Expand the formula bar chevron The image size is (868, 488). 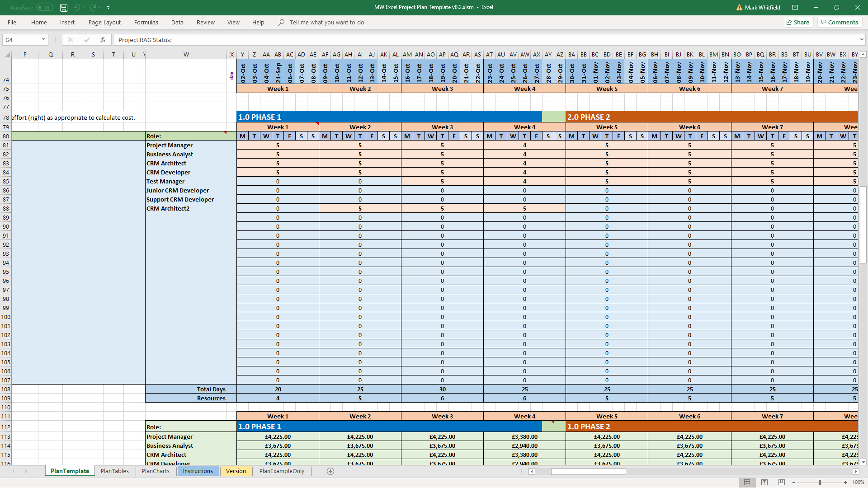(x=862, y=40)
